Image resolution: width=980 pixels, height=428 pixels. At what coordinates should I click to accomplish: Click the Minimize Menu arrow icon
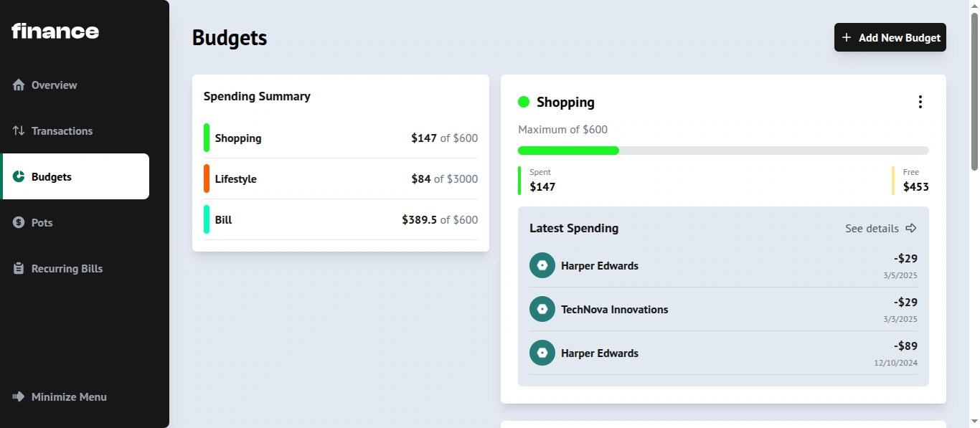(x=19, y=396)
